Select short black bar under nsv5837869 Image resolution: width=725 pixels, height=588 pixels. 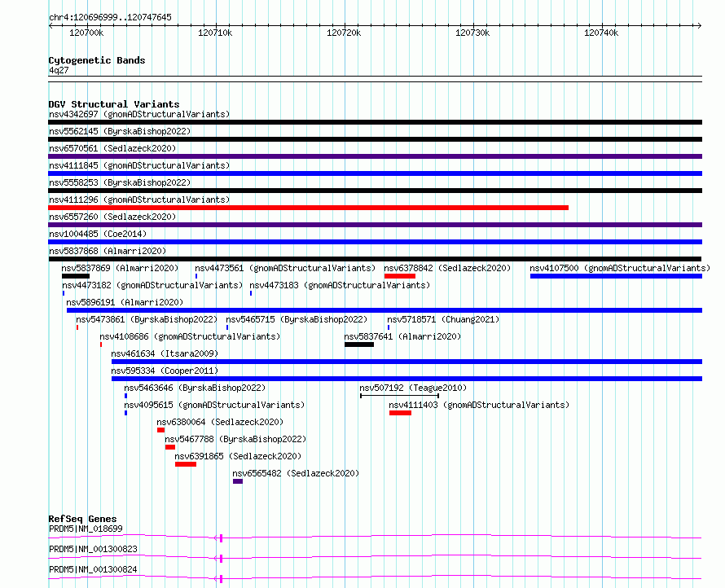(76, 276)
